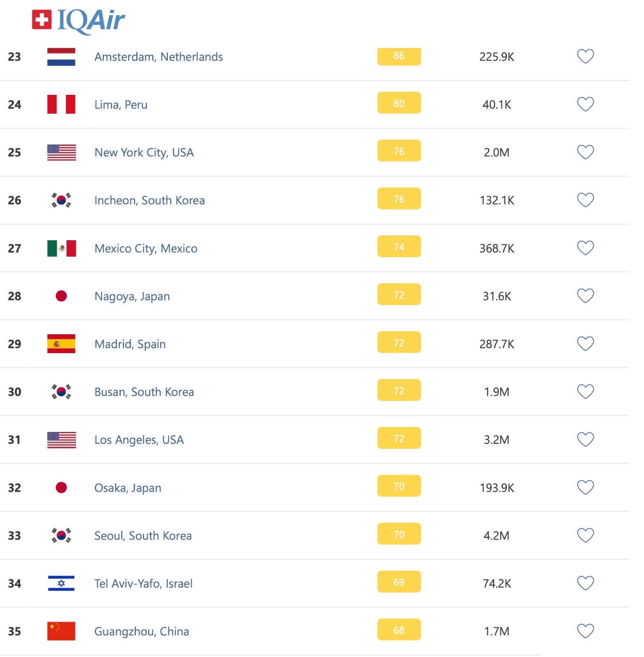Image resolution: width=644 pixels, height=657 pixels.
Task: Click the heart icon for Incheon, South Korea
Action: click(585, 200)
